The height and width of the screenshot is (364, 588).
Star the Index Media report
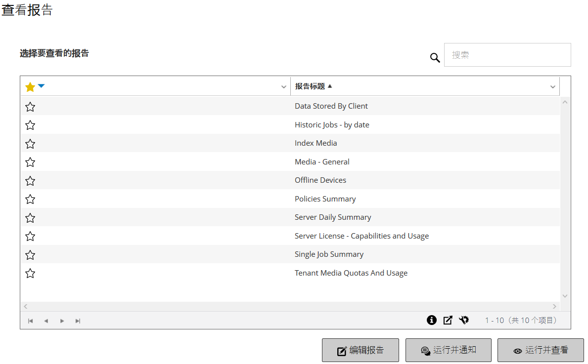[30, 144]
